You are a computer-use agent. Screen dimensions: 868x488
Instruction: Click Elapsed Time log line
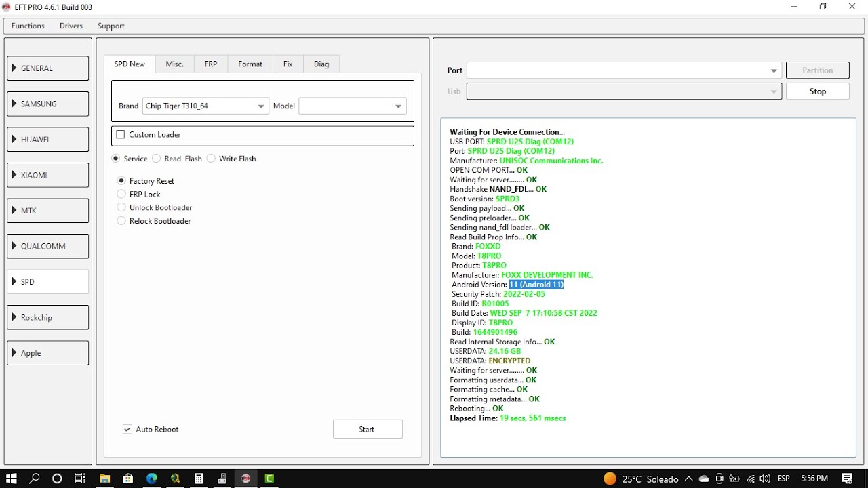508,418
